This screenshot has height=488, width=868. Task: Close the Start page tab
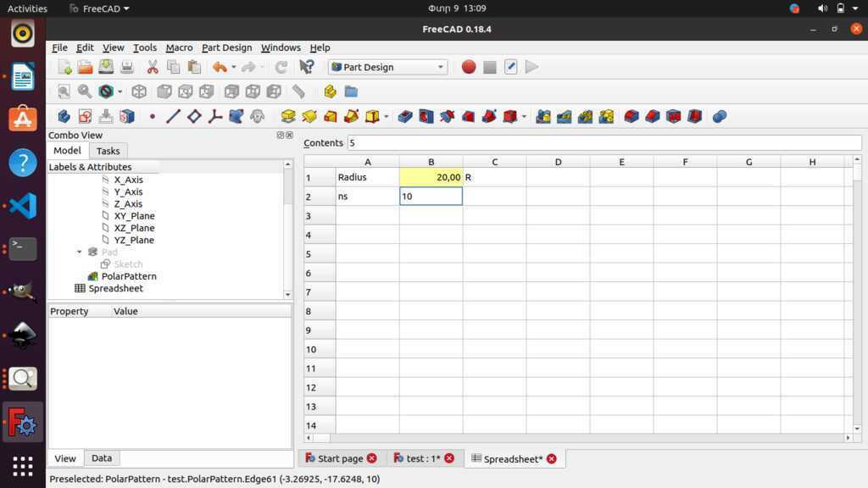pos(372,458)
